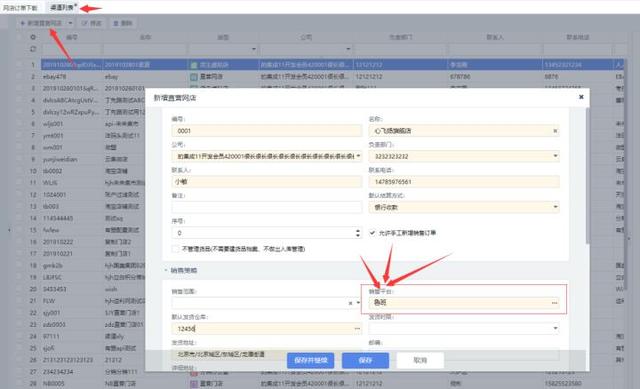Select the checkbox of grid row 2

click(19, 76)
